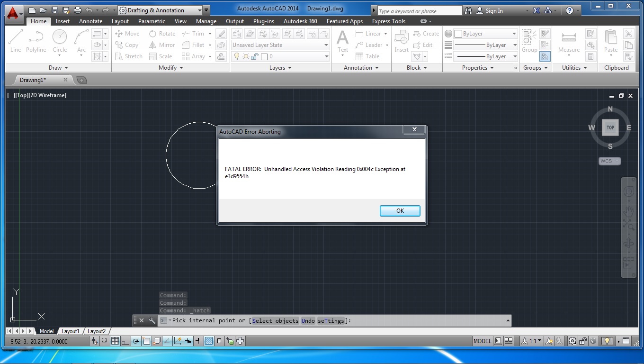Expand the Array dropdown arrow
Image resolution: width=644 pixels, height=364 pixels.
[210, 56]
